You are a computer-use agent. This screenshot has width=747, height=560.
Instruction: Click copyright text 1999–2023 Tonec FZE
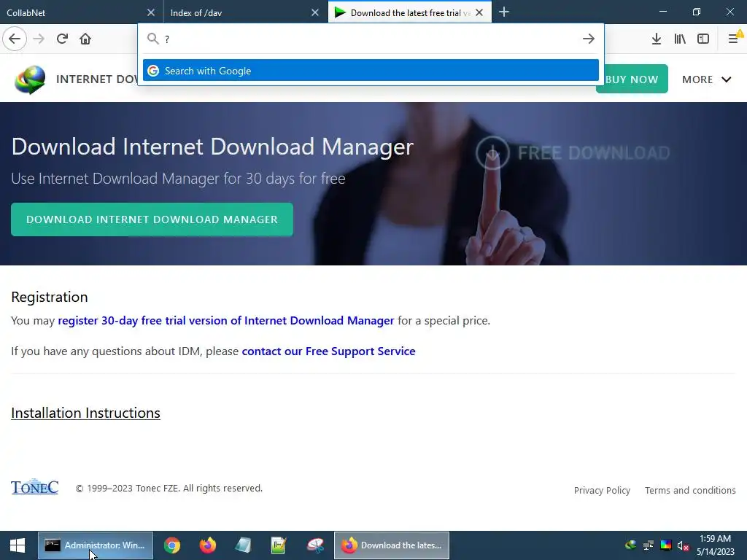click(169, 488)
